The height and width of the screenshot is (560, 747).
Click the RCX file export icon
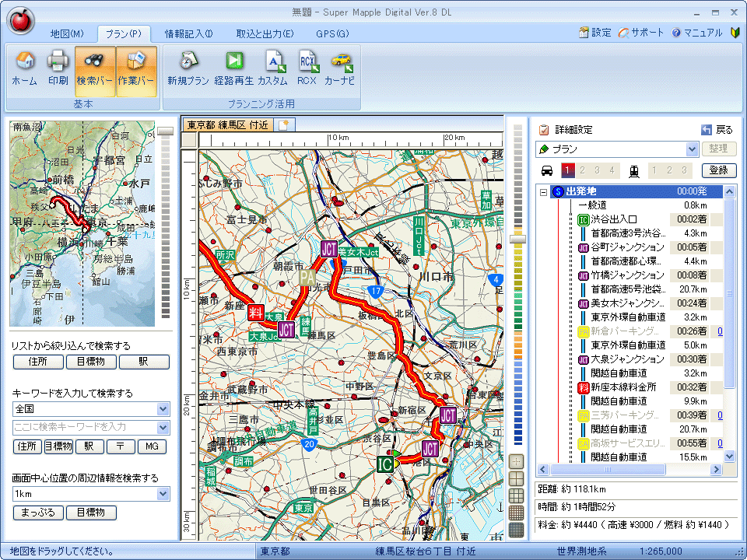pyautogui.click(x=307, y=70)
